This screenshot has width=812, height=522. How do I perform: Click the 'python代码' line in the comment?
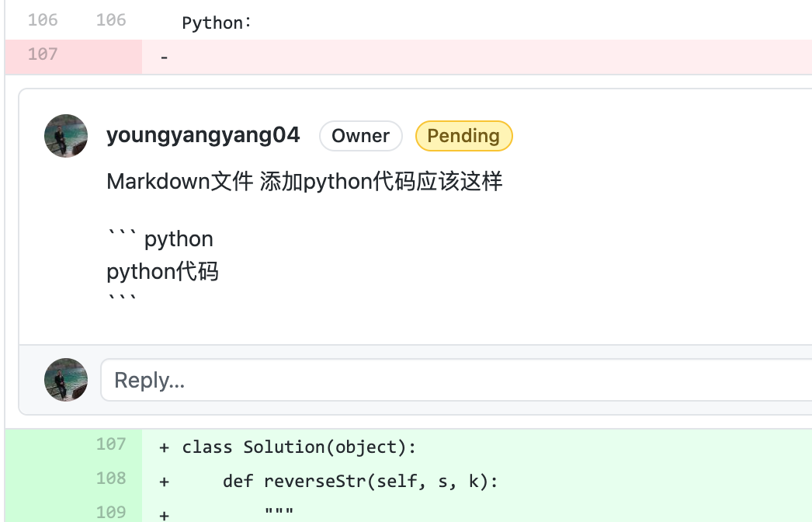tap(162, 271)
